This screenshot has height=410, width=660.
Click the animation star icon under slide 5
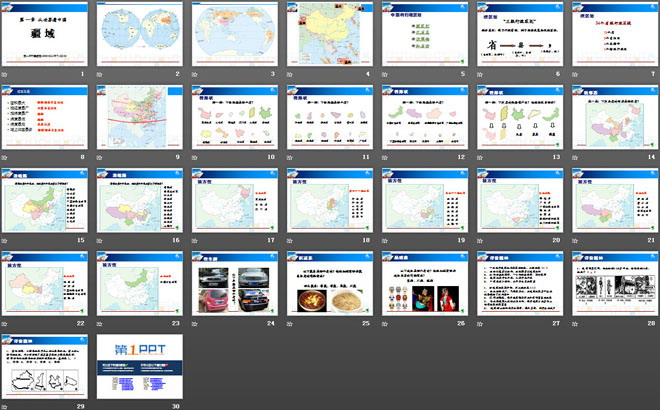point(385,75)
